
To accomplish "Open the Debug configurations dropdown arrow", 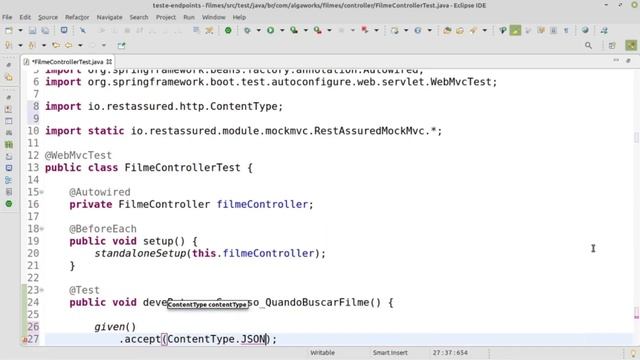I will point(258,30).
